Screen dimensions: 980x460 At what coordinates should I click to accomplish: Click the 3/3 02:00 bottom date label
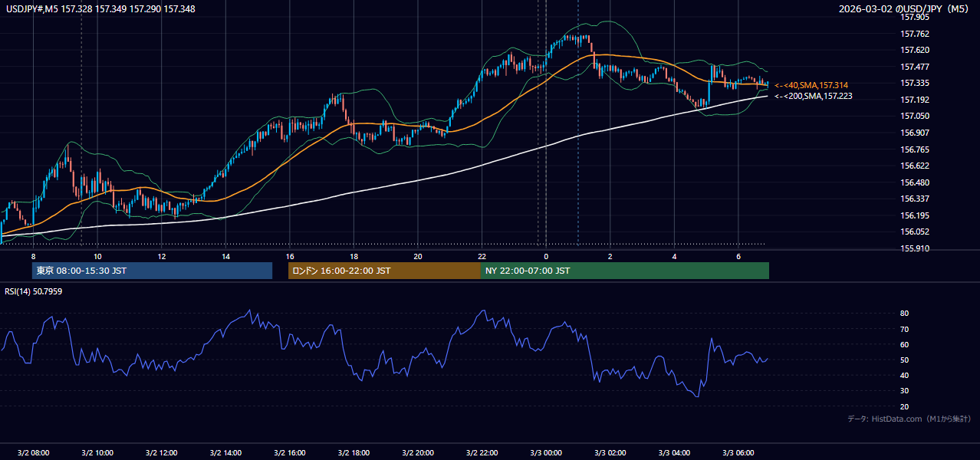(610, 453)
